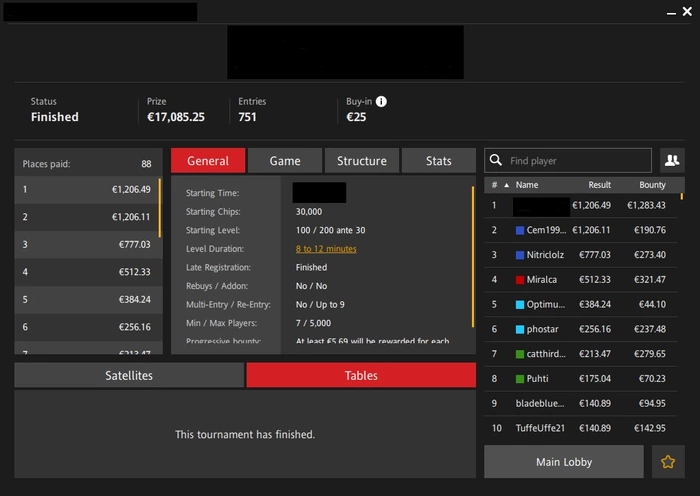The image size is (700, 496).
Task: Show the Tables tab
Action: [x=361, y=375]
